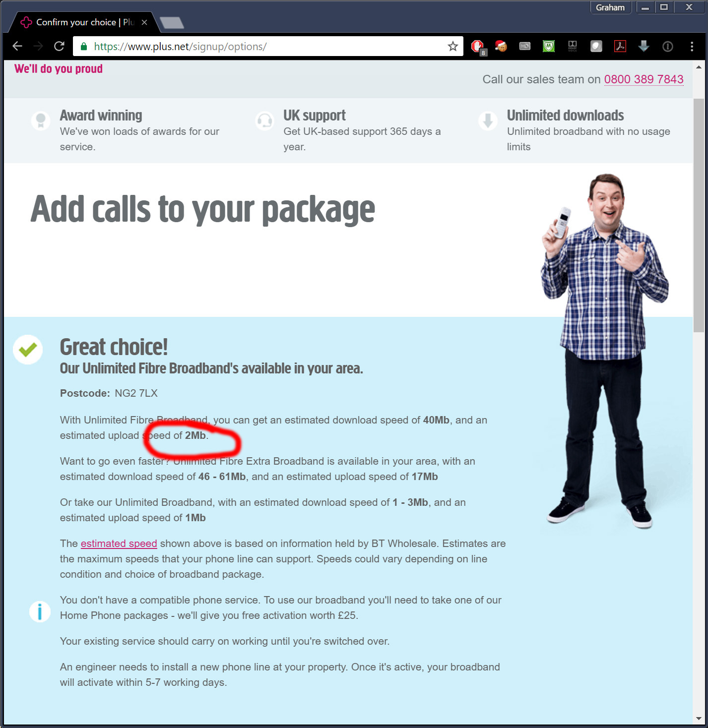Screen dimensions: 708x728
Task: Click the Dolby Voice extension icon
Action: click(573, 46)
